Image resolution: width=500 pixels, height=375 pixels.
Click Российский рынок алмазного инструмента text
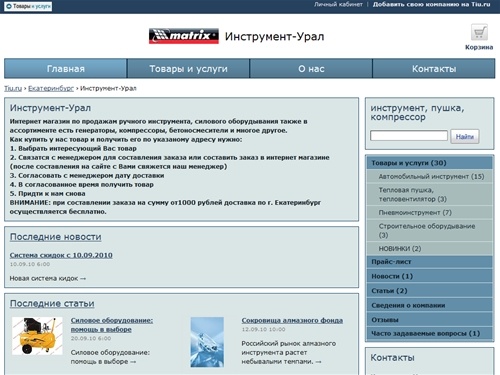[x=289, y=352]
